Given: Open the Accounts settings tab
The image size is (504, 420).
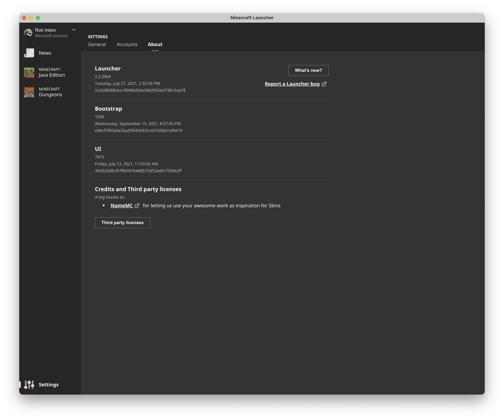Looking at the screenshot, I should [x=127, y=44].
